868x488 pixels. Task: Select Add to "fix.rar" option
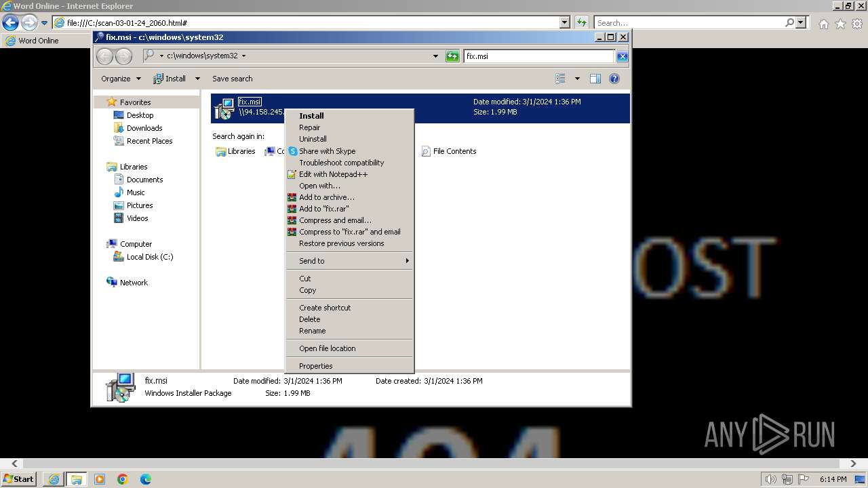tap(349, 209)
